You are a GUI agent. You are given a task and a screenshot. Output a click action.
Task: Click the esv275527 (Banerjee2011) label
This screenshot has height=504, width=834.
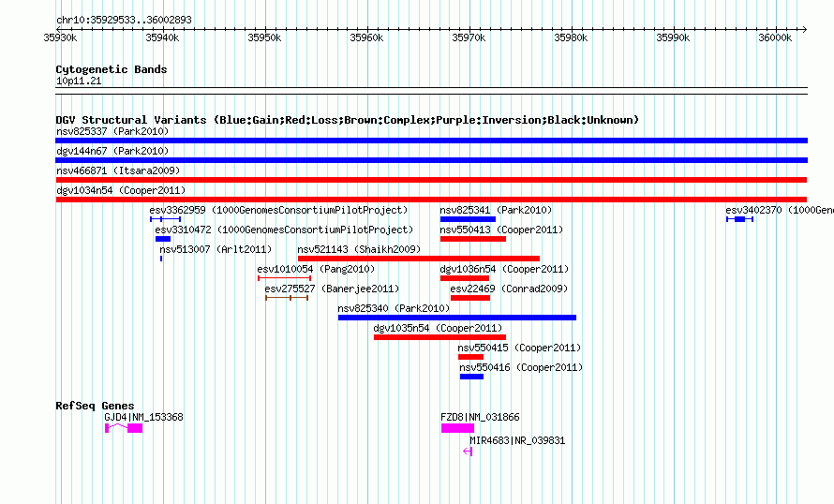[332, 289]
